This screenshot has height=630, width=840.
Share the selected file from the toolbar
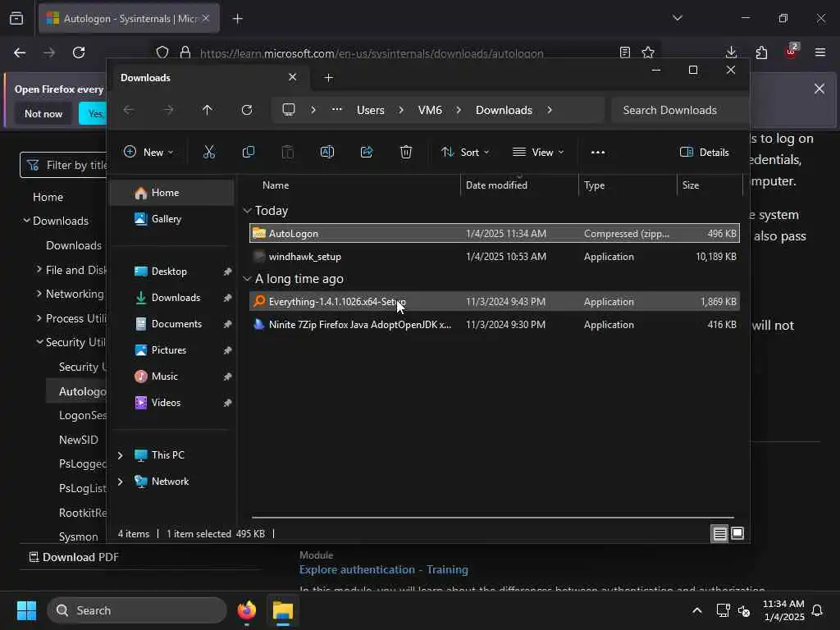click(367, 152)
